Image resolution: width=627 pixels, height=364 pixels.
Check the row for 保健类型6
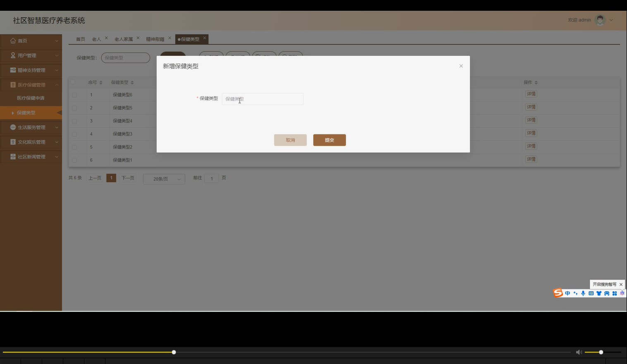point(74,95)
